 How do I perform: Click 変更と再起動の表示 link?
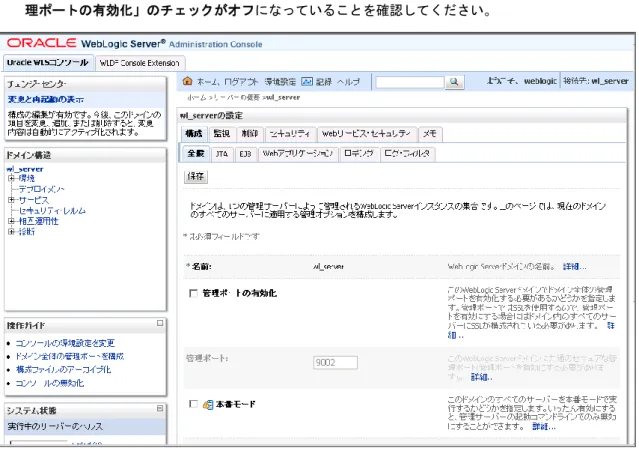point(46,99)
